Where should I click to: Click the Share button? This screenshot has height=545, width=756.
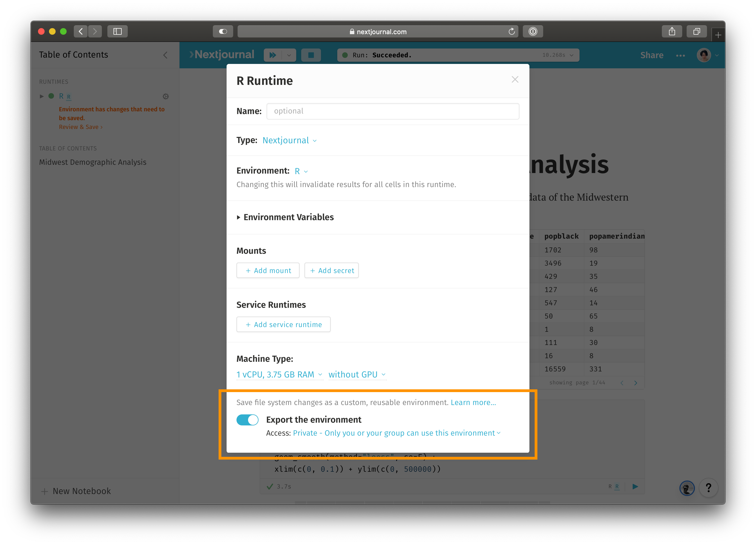click(x=652, y=55)
